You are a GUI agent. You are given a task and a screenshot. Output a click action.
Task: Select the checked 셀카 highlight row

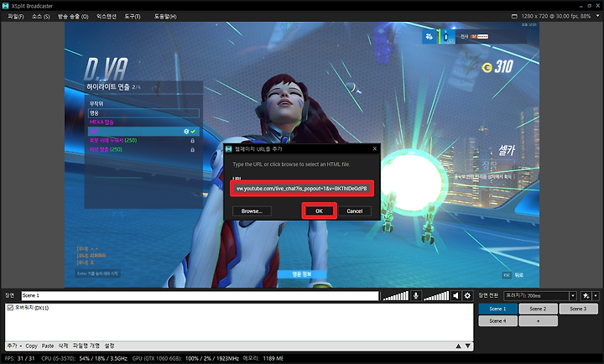coord(143,132)
